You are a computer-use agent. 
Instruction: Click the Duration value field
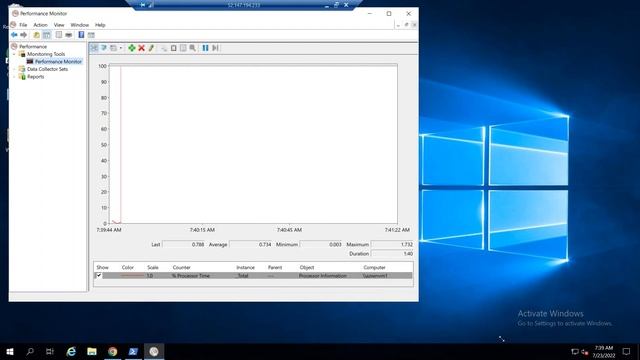[x=392, y=253]
